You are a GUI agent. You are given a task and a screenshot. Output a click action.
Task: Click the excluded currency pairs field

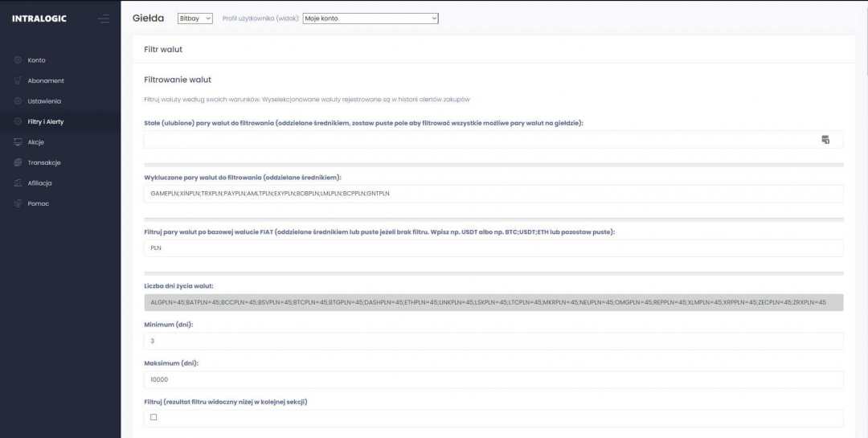pos(493,194)
